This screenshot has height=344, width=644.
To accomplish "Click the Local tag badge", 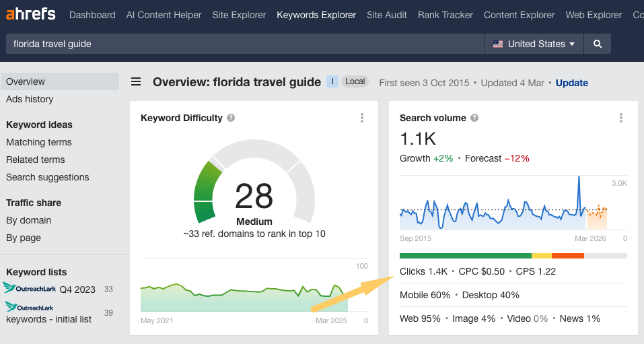I will (355, 81).
